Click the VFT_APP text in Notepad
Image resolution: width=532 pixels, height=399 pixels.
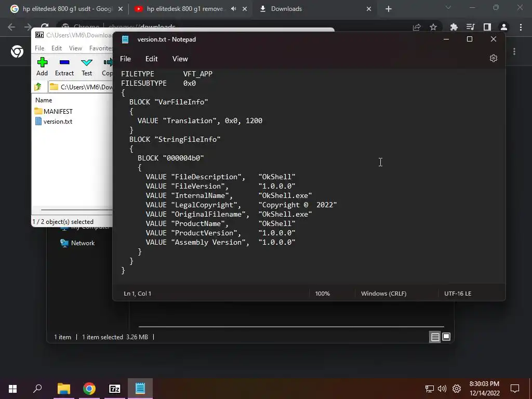click(x=198, y=74)
